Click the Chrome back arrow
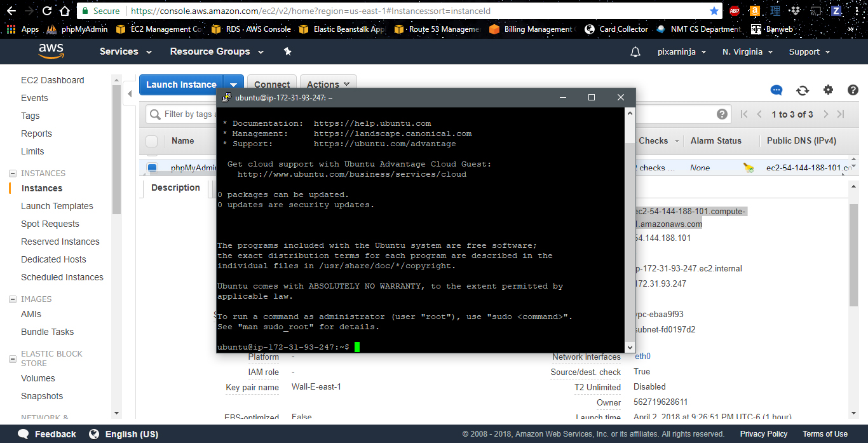 pyautogui.click(x=11, y=11)
